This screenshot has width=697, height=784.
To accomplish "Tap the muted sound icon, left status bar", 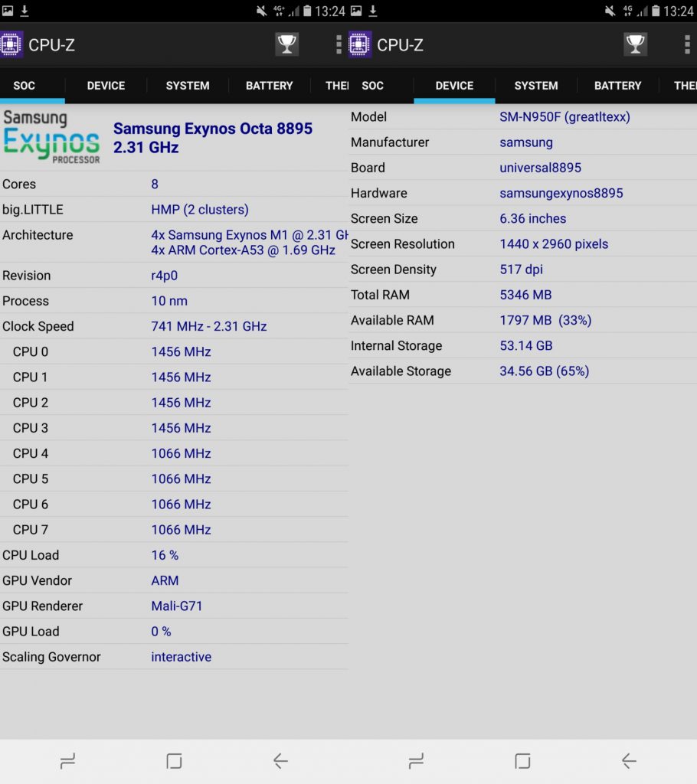I will (x=261, y=11).
